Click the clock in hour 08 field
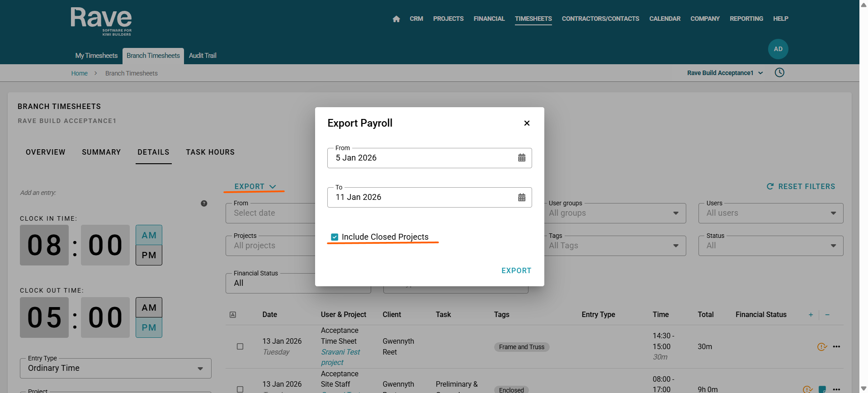 coord(44,245)
